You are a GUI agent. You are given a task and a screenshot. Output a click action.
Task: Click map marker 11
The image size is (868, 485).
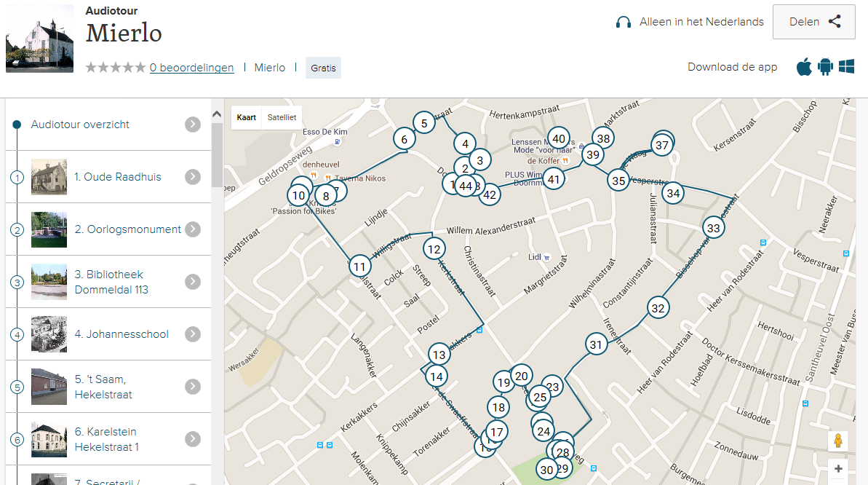point(360,267)
